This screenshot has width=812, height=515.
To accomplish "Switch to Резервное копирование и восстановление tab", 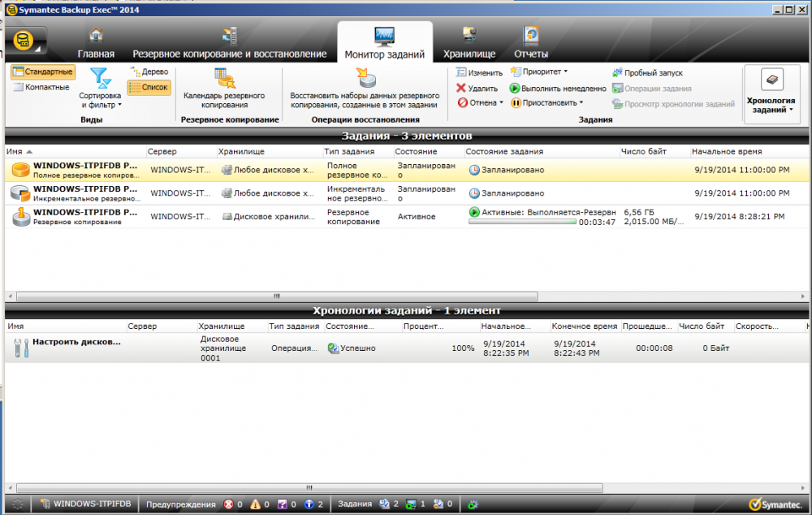I will 230,43.
